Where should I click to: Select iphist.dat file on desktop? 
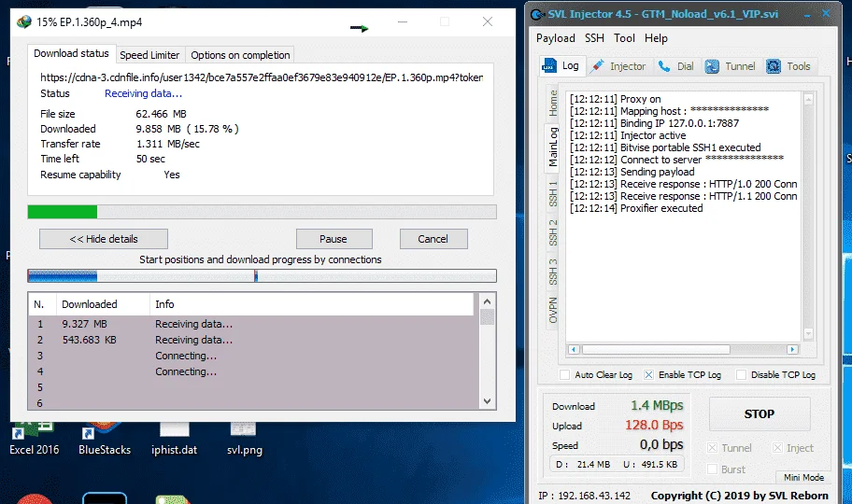point(174,440)
